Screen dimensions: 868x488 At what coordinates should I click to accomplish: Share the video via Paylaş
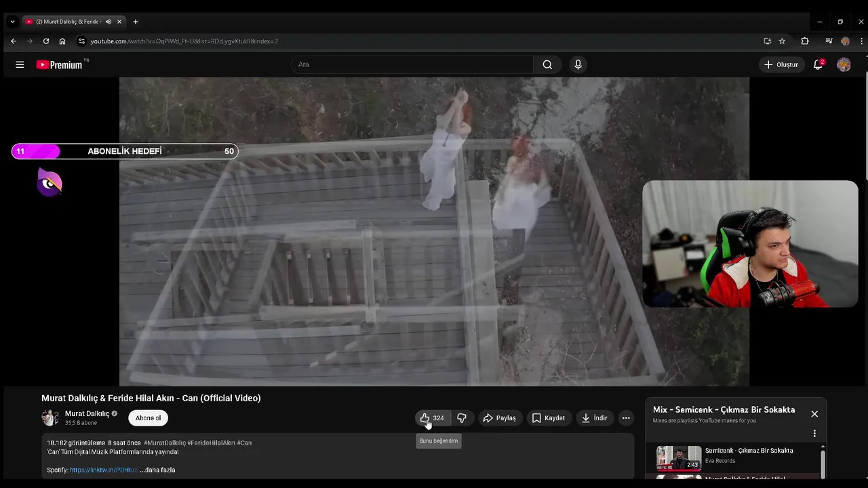pyautogui.click(x=499, y=418)
